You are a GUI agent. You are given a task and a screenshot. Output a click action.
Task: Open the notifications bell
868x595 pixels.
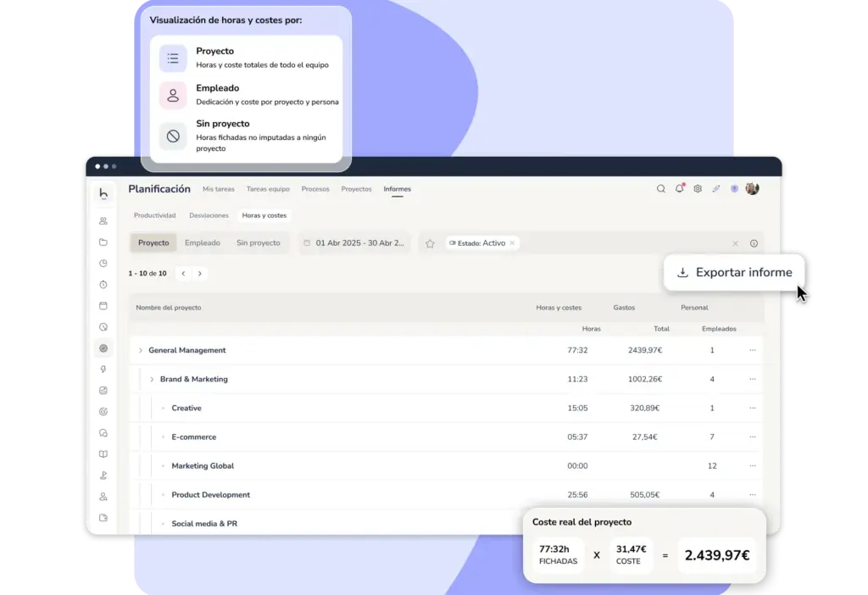pyautogui.click(x=679, y=188)
